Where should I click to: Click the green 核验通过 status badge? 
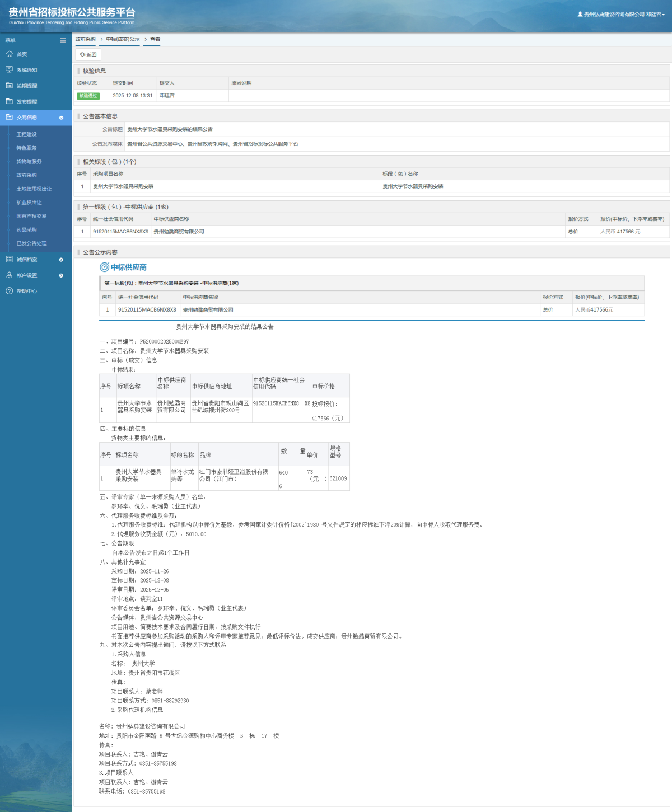[88, 96]
